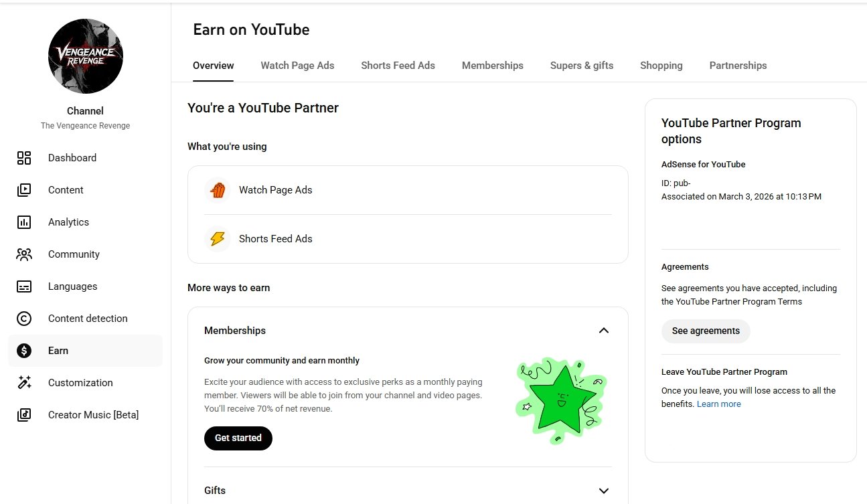Switch to the Watch Page Ads tab
This screenshot has width=867, height=504.
point(297,66)
